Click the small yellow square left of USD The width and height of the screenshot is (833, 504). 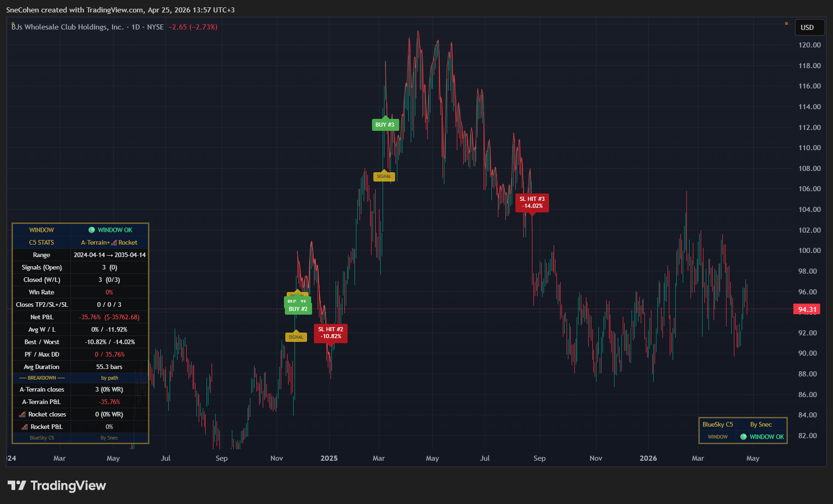(x=786, y=23)
